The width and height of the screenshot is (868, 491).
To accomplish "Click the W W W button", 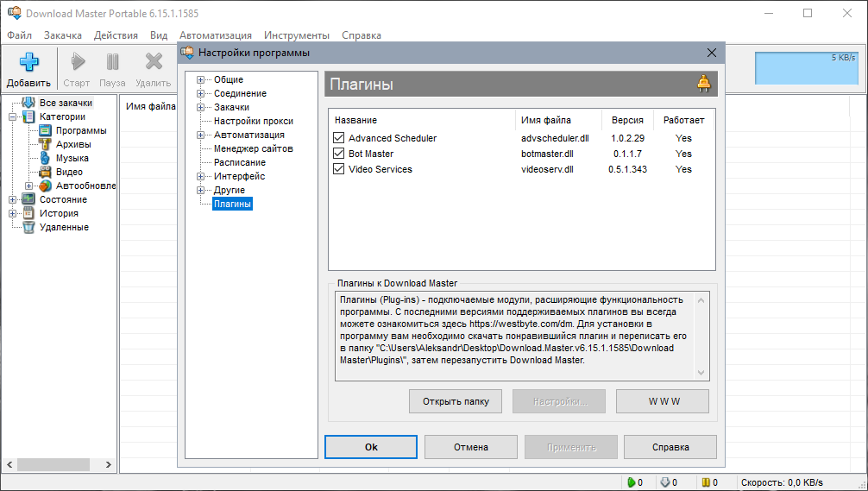I will pos(663,401).
